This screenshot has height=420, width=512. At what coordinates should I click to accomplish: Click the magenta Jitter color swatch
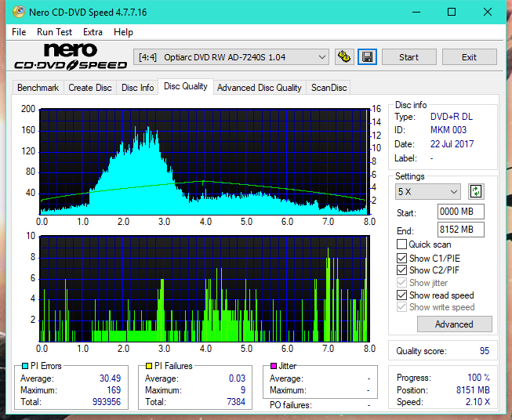274,366
